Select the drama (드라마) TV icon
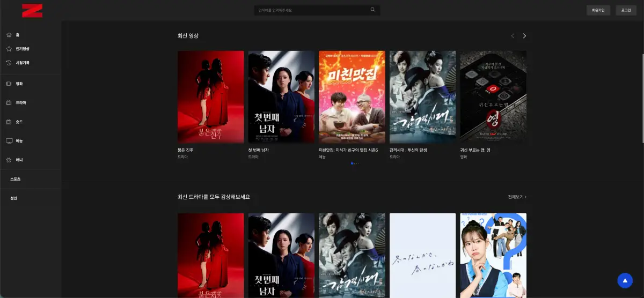This screenshot has height=298, width=644. (x=9, y=102)
